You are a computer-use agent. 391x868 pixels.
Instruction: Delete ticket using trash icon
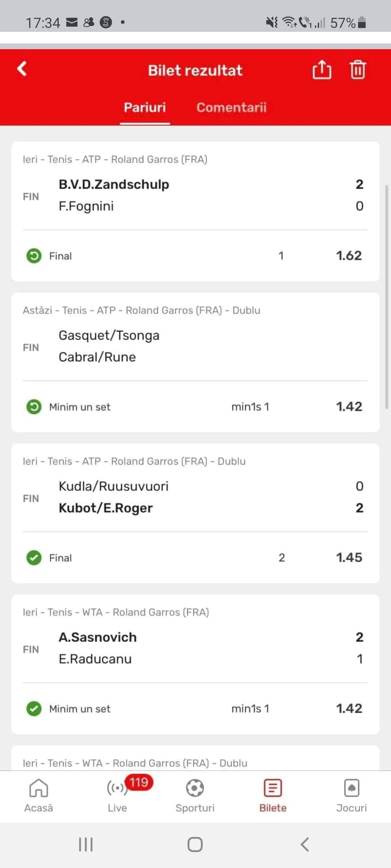tap(358, 70)
